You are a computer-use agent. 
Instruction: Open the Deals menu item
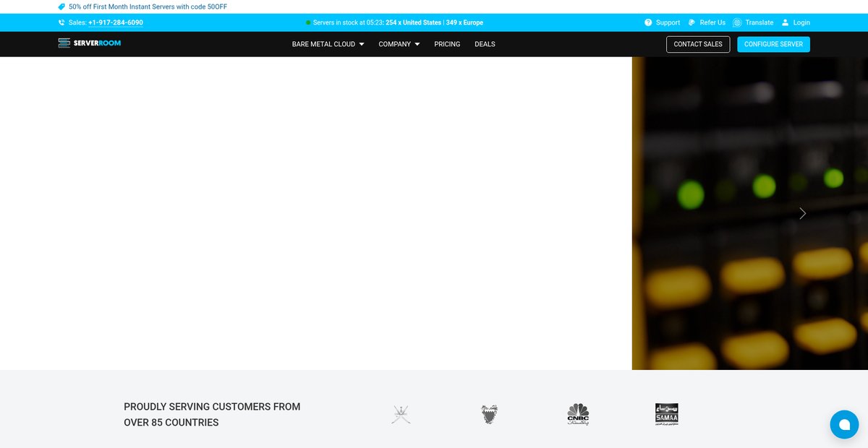(485, 44)
